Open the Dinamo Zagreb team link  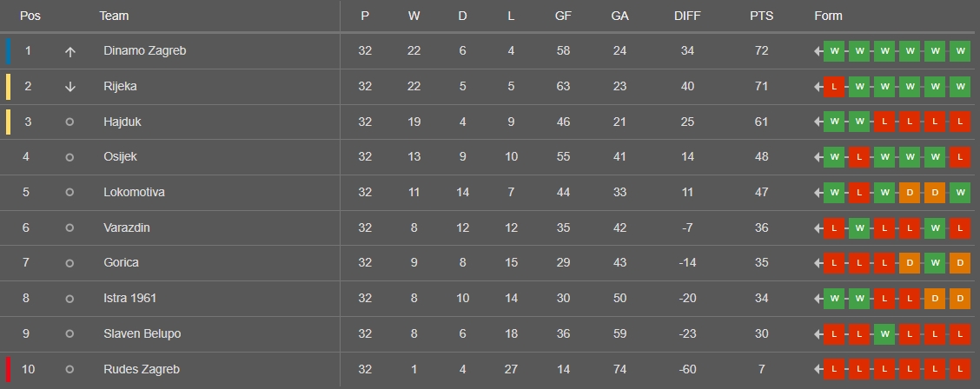point(145,50)
